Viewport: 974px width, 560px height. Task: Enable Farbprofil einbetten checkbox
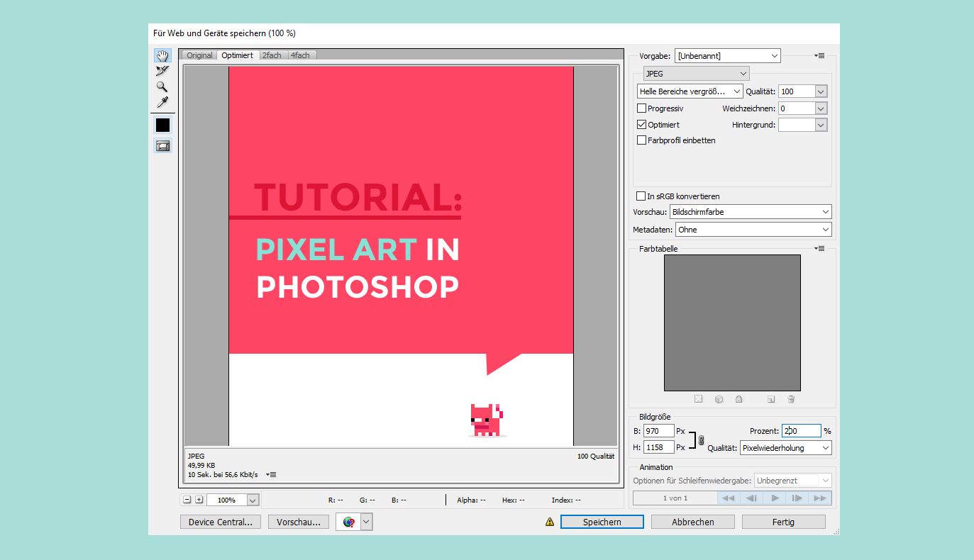click(x=642, y=140)
